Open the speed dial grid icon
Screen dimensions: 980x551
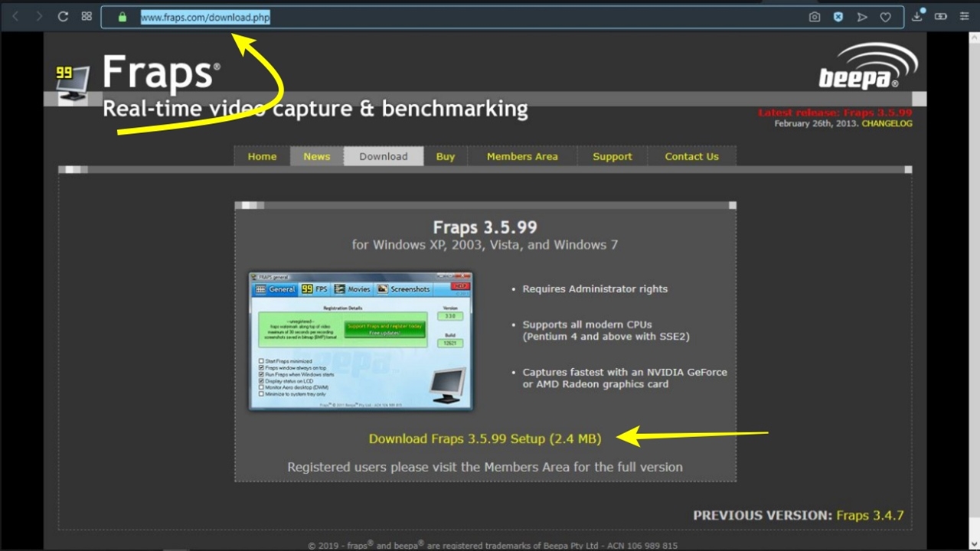pyautogui.click(x=87, y=17)
